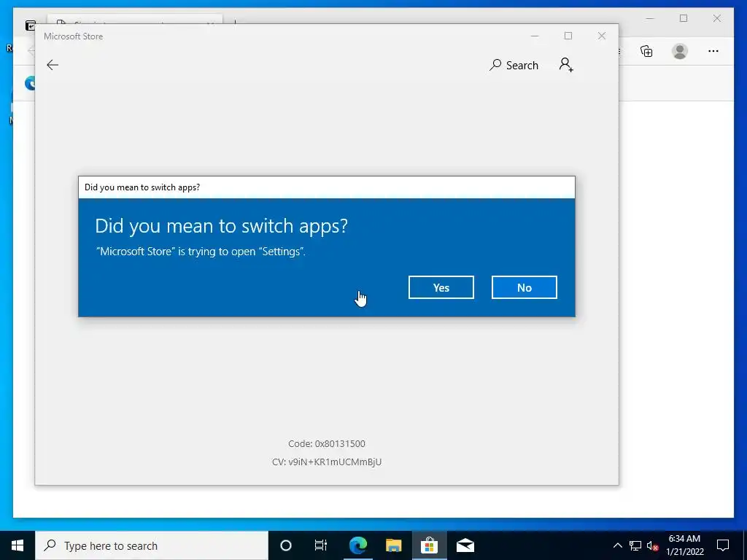Select Microsoft Store taskbar icon
Image resolution: width=747 pixels, height=560 pixels.
pos(429,545)
